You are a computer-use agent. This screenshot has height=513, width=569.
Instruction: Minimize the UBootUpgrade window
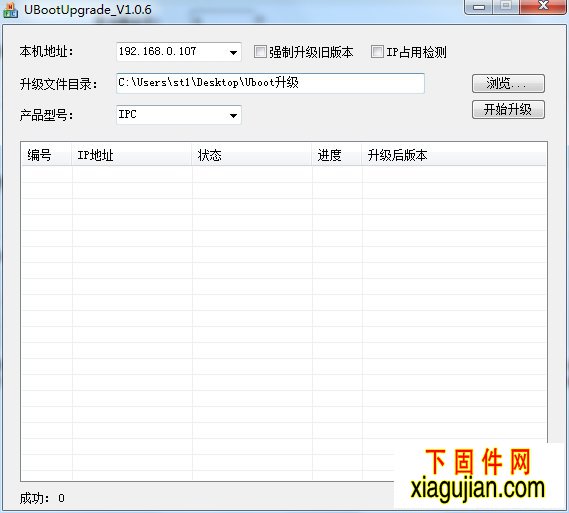click(x=478, y=7)
